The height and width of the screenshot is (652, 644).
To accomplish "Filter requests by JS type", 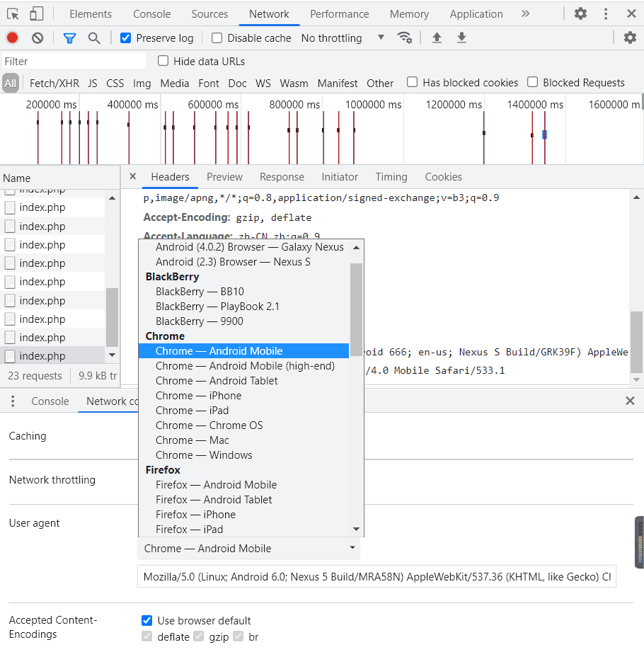I will 93,83.
